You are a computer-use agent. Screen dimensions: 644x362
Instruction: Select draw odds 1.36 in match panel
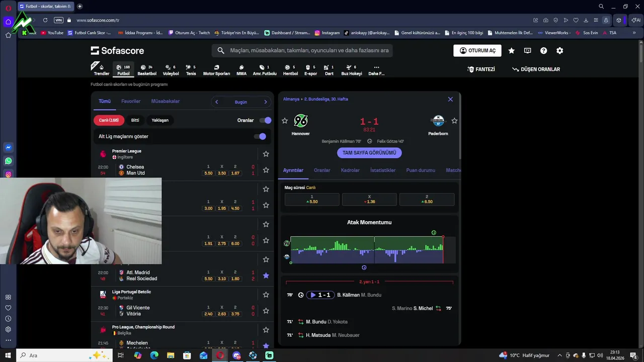369,200
